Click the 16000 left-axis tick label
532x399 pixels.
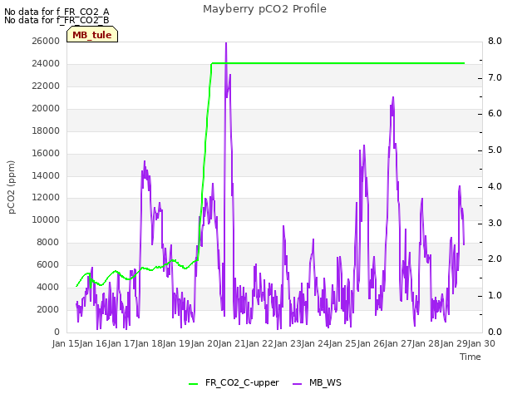46,153
